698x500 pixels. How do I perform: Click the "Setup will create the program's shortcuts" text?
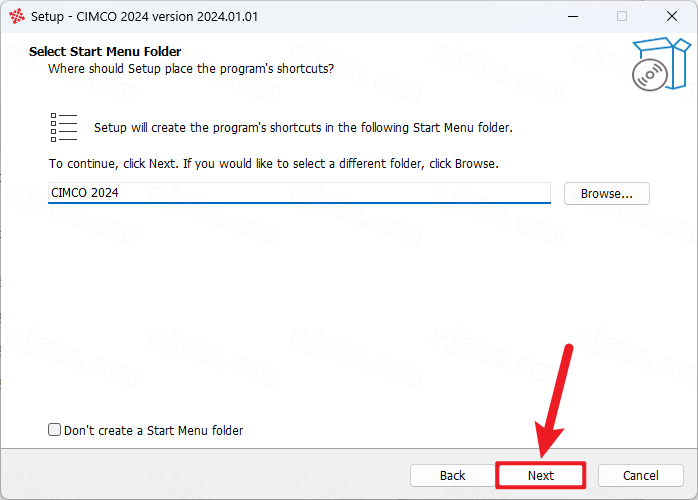(x=303, y=128)
